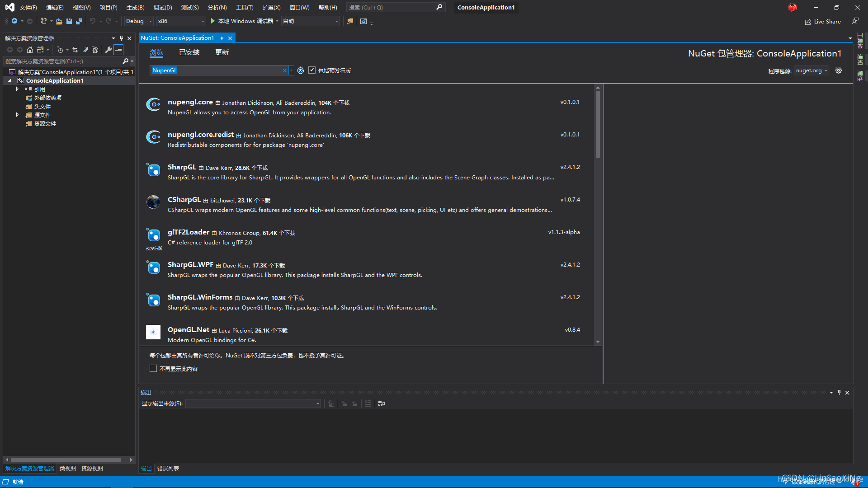
Task: Select the 头文件 folder in tree
Action: pyautogui.click(x=42, y=106)
